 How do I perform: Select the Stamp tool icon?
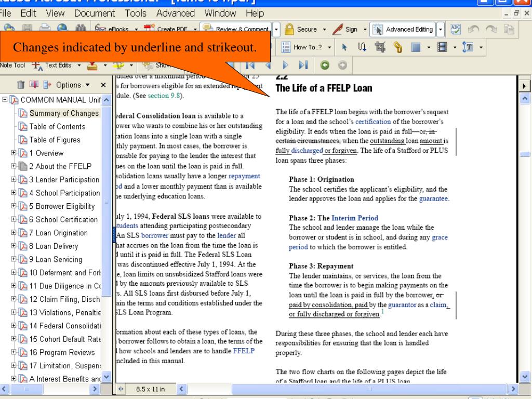click(x=92, y=65)
